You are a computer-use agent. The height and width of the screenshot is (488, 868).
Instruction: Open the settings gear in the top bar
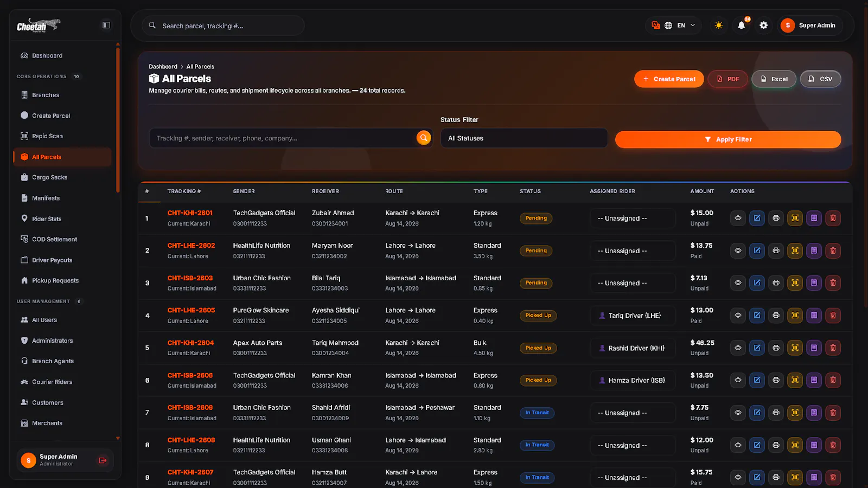click(763, 25)
